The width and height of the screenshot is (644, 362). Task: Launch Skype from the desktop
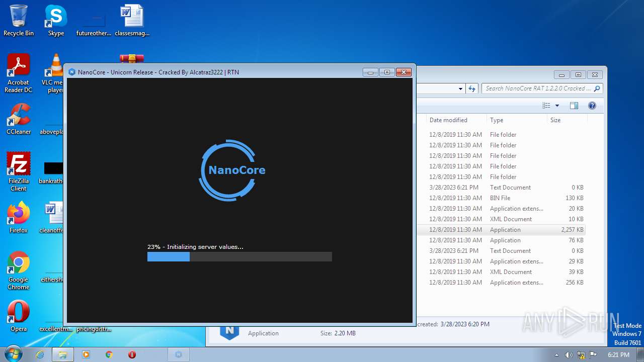point(56,21)
